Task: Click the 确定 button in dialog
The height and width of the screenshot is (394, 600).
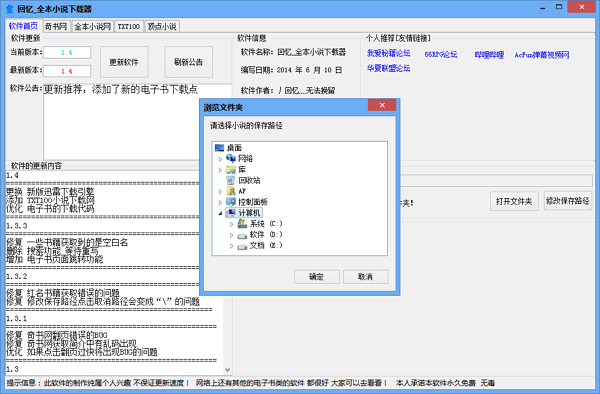Action: (316, 277)
